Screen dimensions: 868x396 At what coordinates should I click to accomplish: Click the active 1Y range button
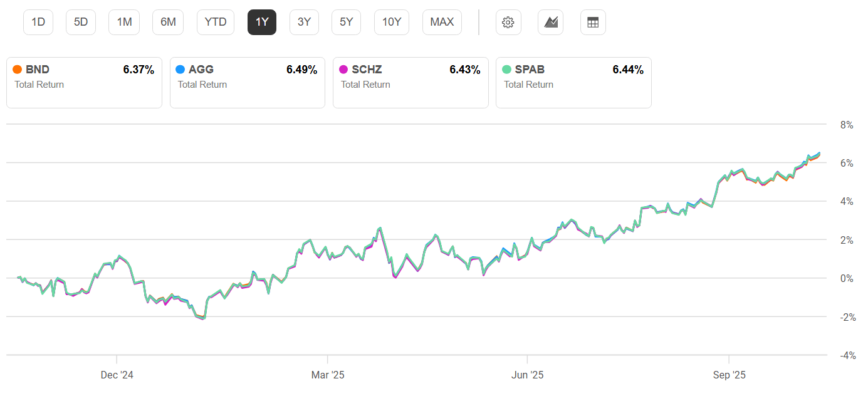[x=262, y=23]
